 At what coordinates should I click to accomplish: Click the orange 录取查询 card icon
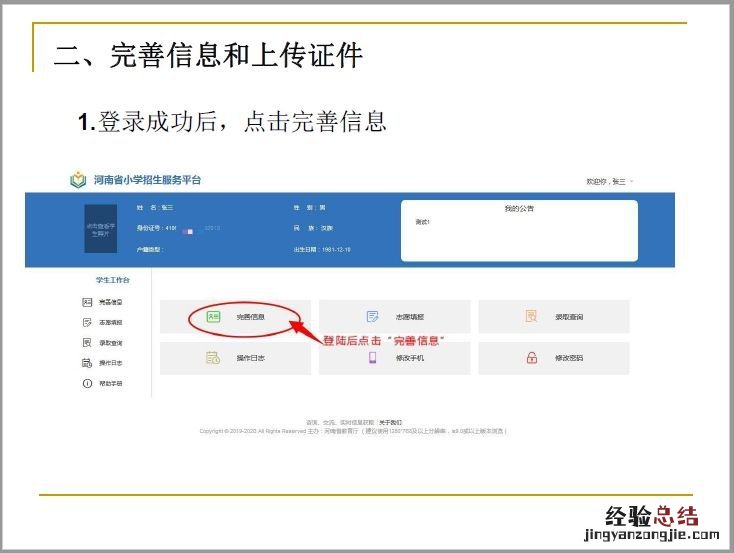point(531,317)
